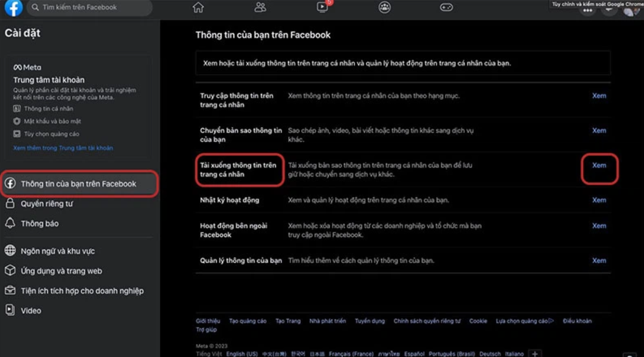This screenshot has width=644, height=357.
Task: Click the search magnifier icon
Action: click(35, 7)
